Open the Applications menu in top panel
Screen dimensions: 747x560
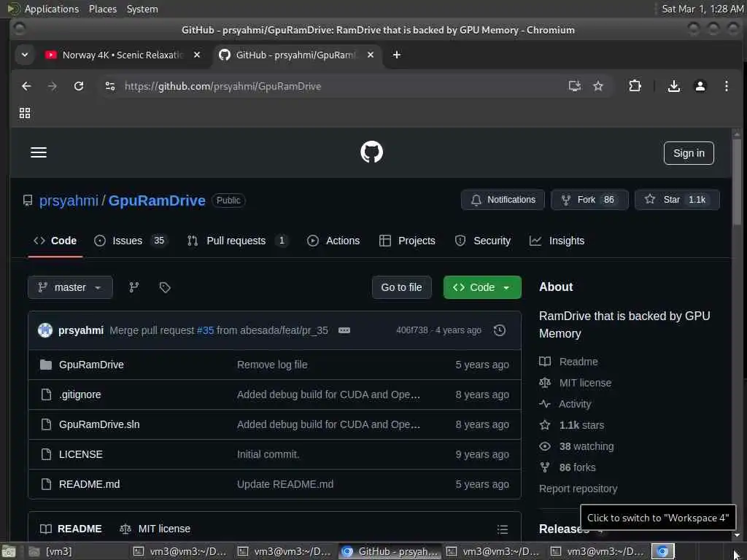click(x=52, y=9)
